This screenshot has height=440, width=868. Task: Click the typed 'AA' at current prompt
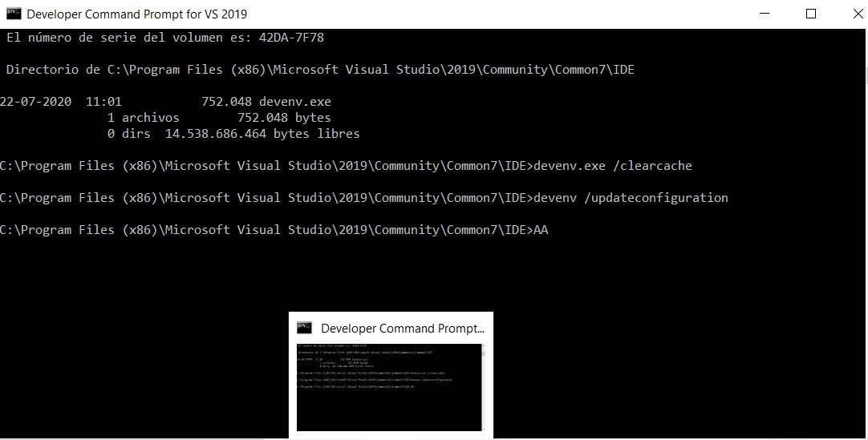[x=541, y=230]
